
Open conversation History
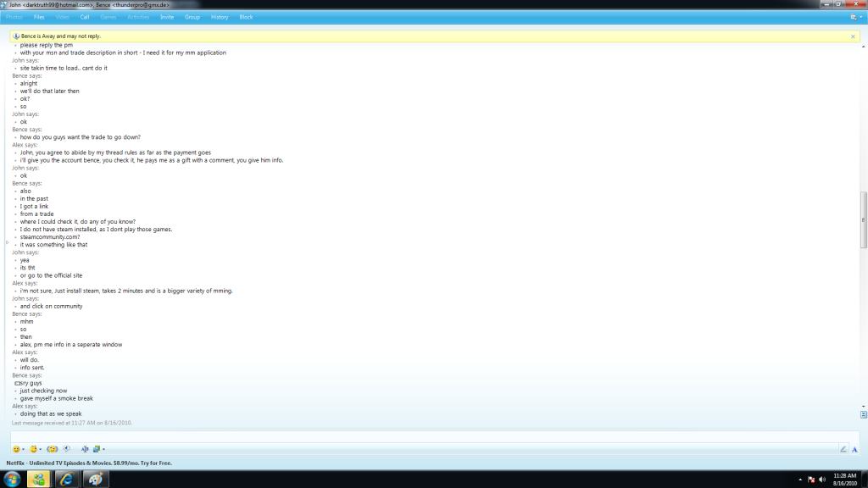pyautogui.click(x=220, y=17)
